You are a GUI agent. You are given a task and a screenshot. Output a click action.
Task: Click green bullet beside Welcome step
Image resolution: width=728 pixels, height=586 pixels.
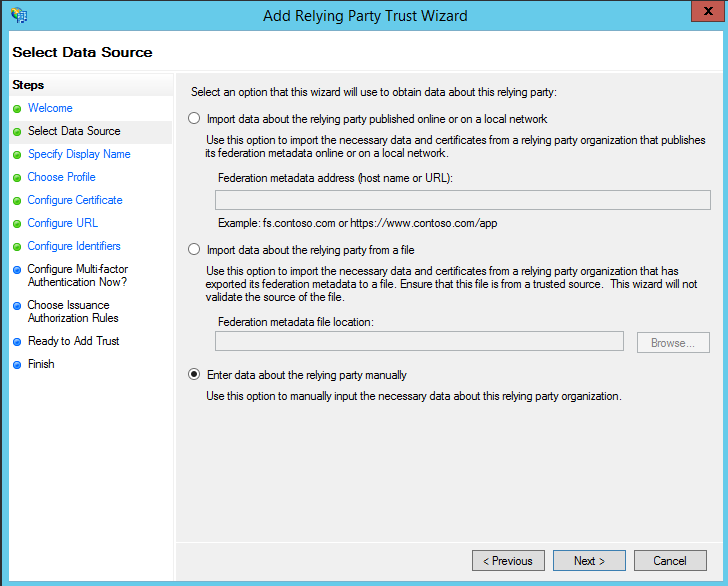click(17, 109)
